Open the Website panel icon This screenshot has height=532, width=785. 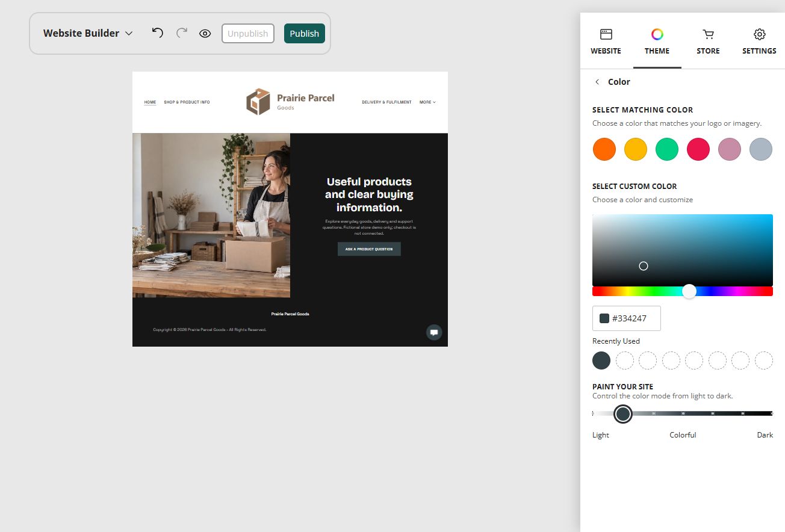pos(606,34)
